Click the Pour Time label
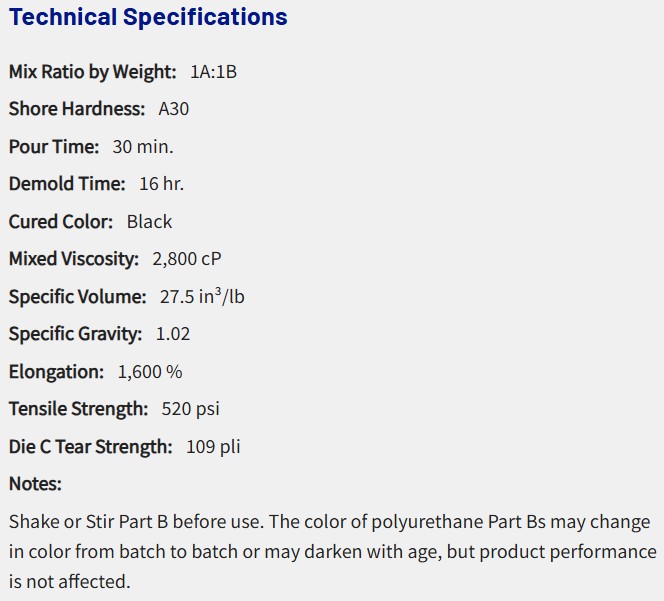This screenshot has height=601, width=664. (x=54, y=147)
